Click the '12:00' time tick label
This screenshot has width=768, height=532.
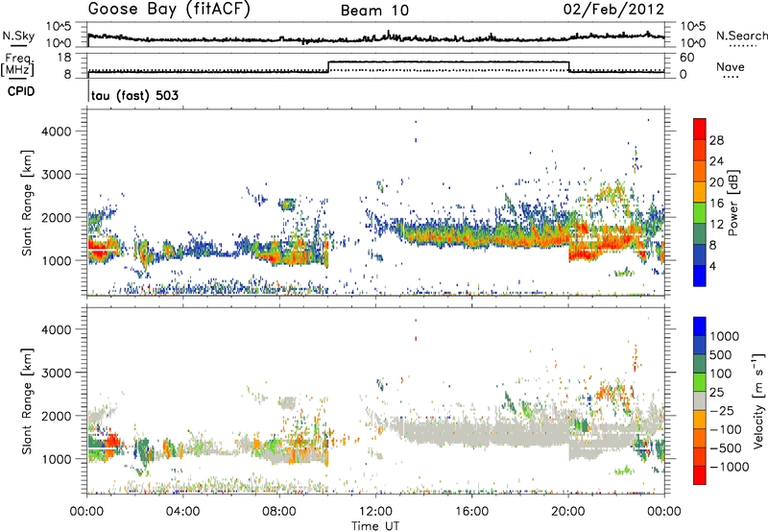tap(375, 512)
